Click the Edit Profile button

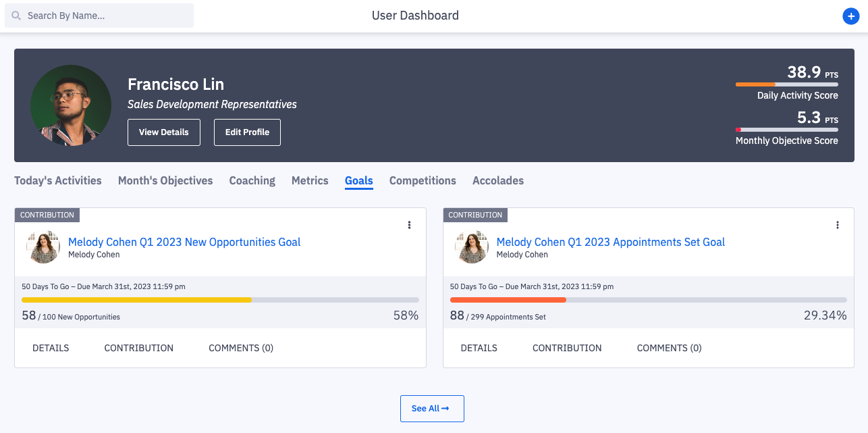247,132
